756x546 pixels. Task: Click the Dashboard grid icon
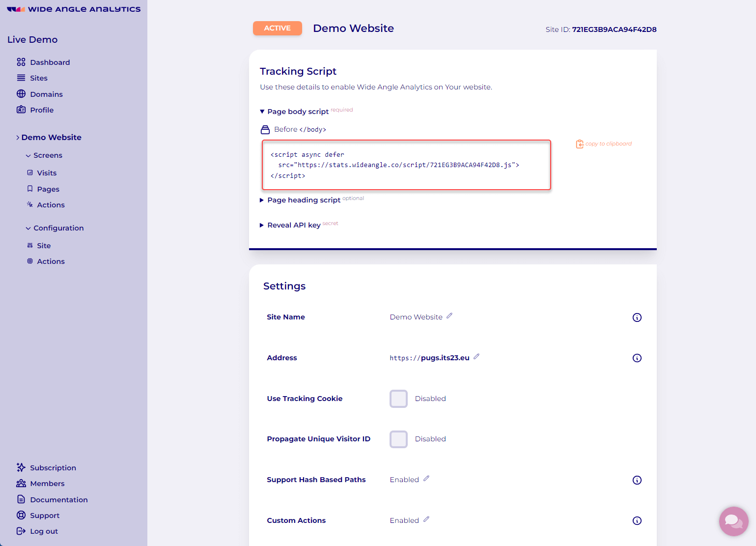21,62
